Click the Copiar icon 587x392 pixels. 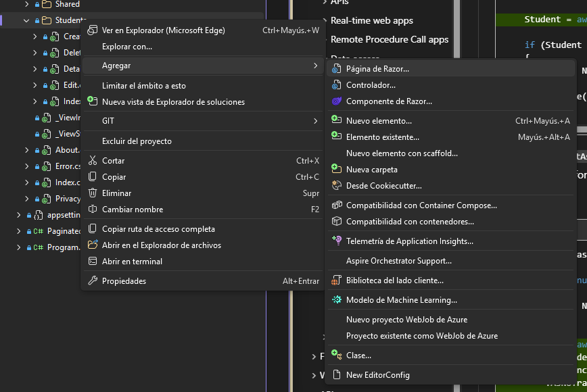tap(93, 176)
